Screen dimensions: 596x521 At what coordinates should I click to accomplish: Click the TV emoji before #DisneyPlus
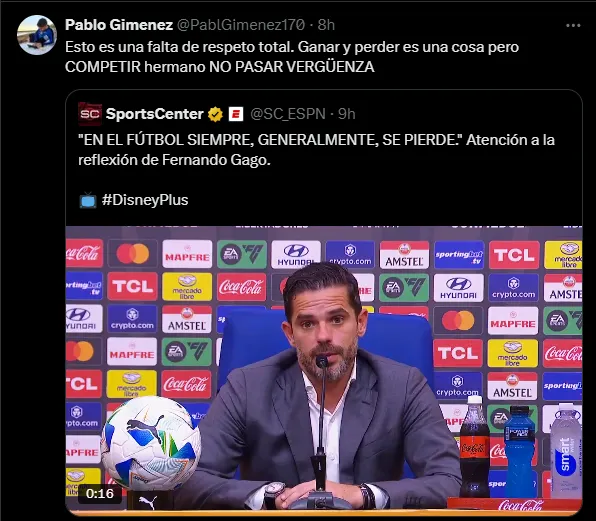point(88,200)
